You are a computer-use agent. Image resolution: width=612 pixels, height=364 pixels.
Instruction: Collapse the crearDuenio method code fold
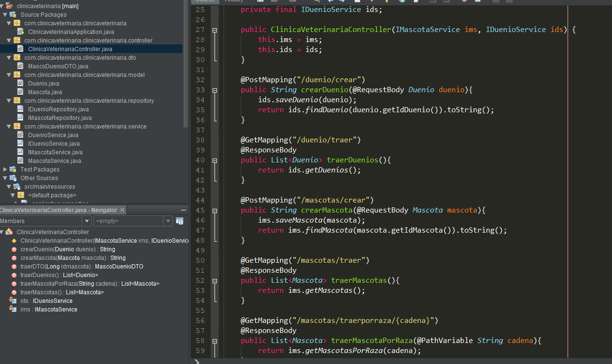(x=215, y=90)
